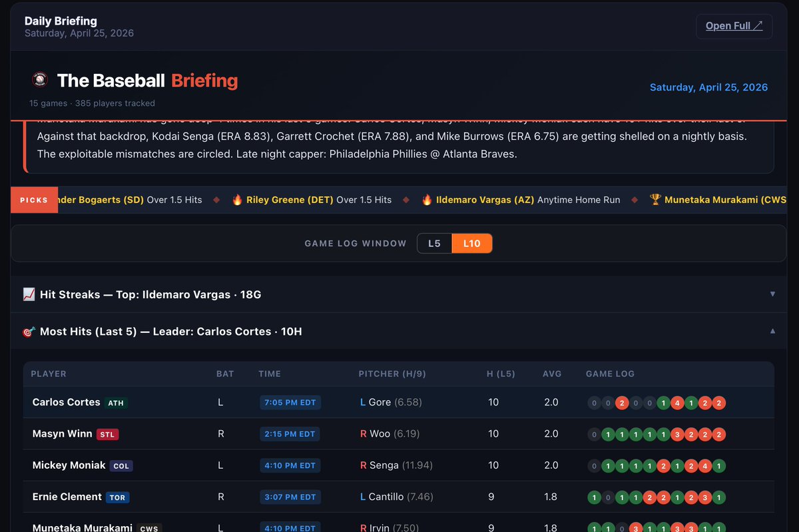Collapse the Most Hits (Last 5) section arrow

[772, 331]
